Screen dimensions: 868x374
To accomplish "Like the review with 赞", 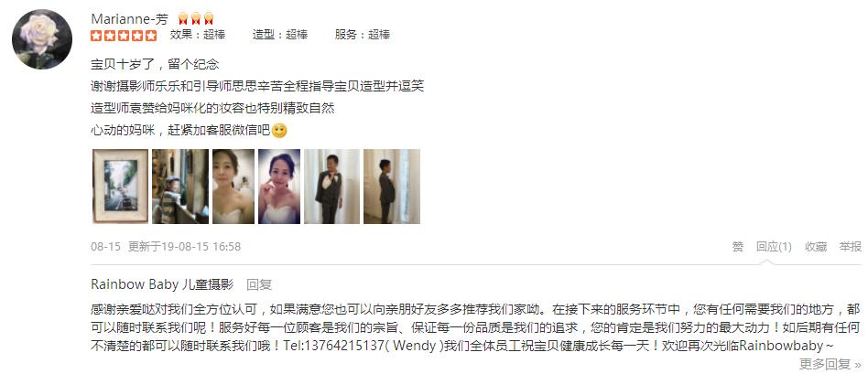I will pos(738,247).
